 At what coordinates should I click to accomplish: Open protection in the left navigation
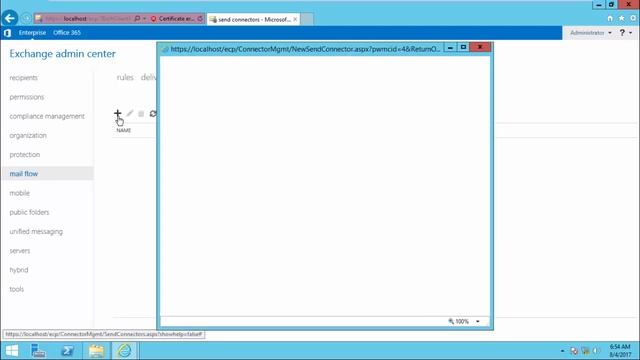[x=24, y=154]
